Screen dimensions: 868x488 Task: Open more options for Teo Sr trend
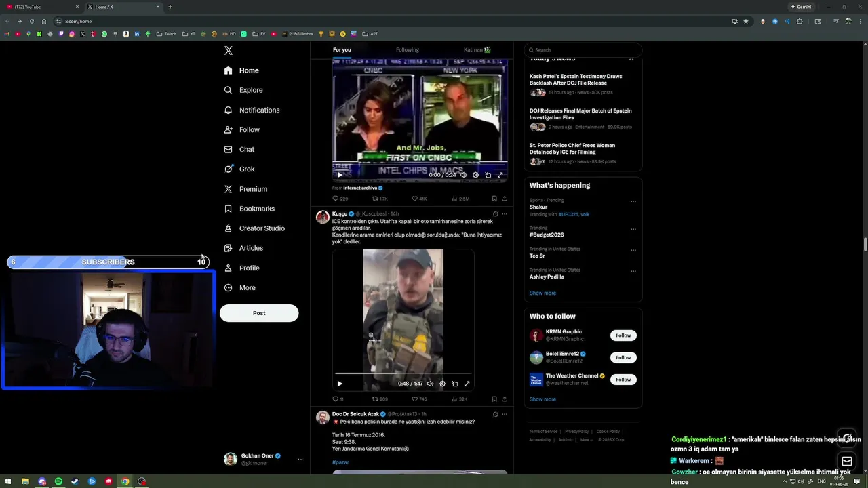pos(633,250)
